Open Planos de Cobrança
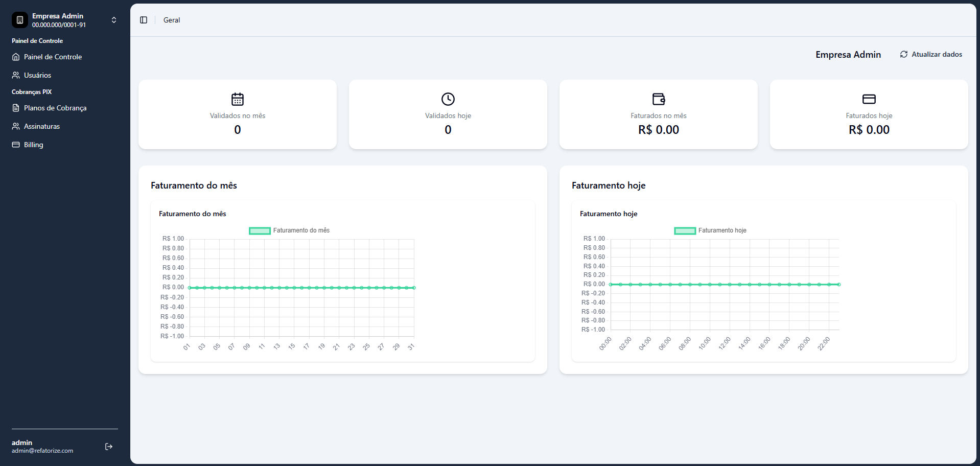 click(65, 108)
